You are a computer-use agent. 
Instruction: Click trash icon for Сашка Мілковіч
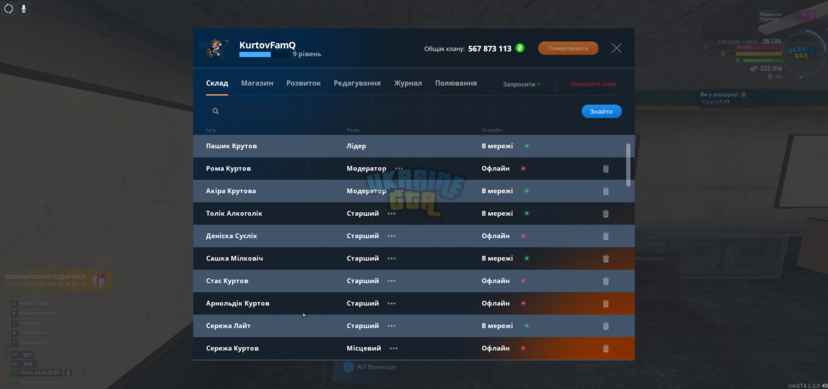point(606,259)
